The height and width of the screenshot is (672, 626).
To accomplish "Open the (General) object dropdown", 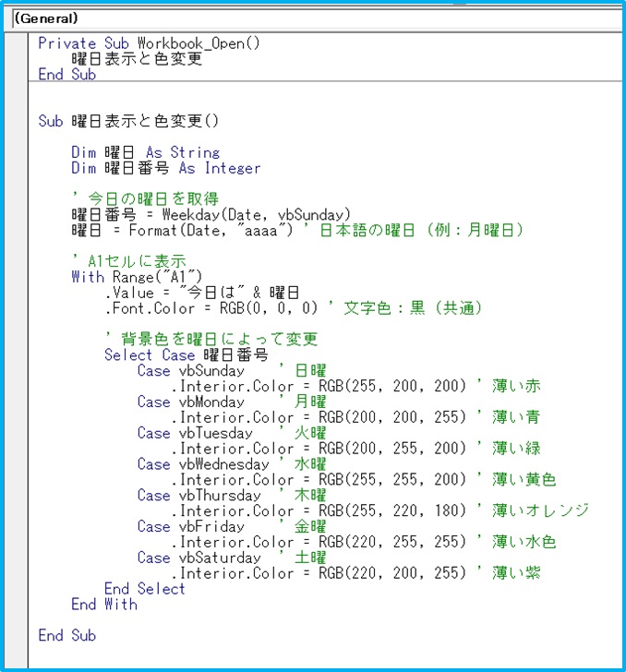I will pyautogui.click(x=317, y=18).
